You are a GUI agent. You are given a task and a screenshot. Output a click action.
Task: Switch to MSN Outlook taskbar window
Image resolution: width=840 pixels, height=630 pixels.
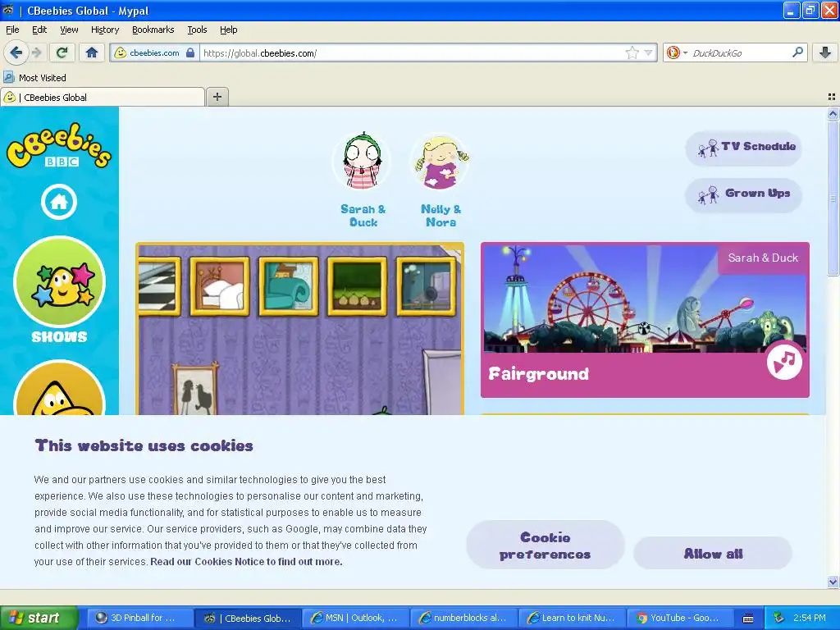356,618
